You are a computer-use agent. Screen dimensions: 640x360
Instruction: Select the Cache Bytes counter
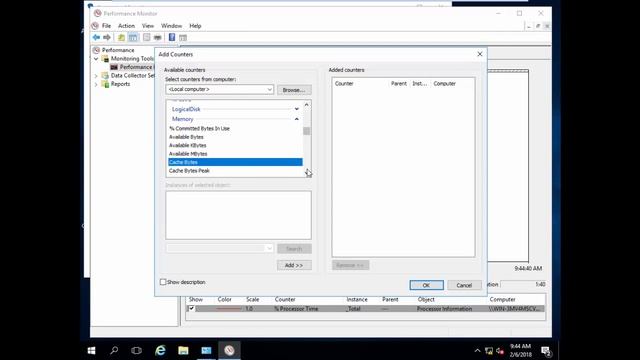pos(235,162)
